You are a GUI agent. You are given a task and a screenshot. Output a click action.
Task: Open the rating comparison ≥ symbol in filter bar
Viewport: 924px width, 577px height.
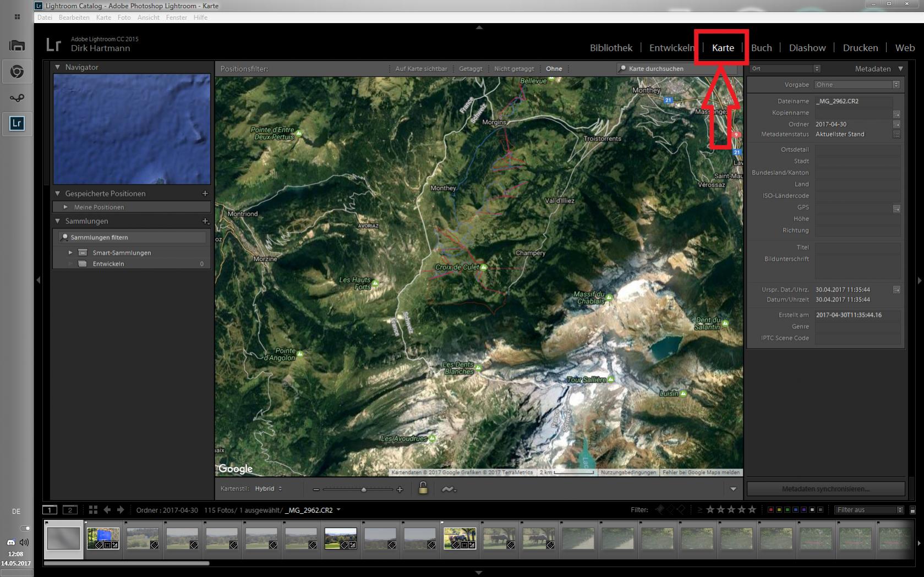pos(700,510)
